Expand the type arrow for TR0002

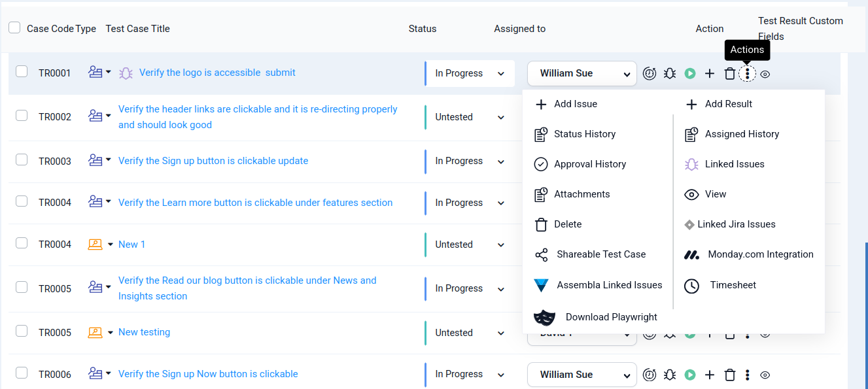point(109,115)
